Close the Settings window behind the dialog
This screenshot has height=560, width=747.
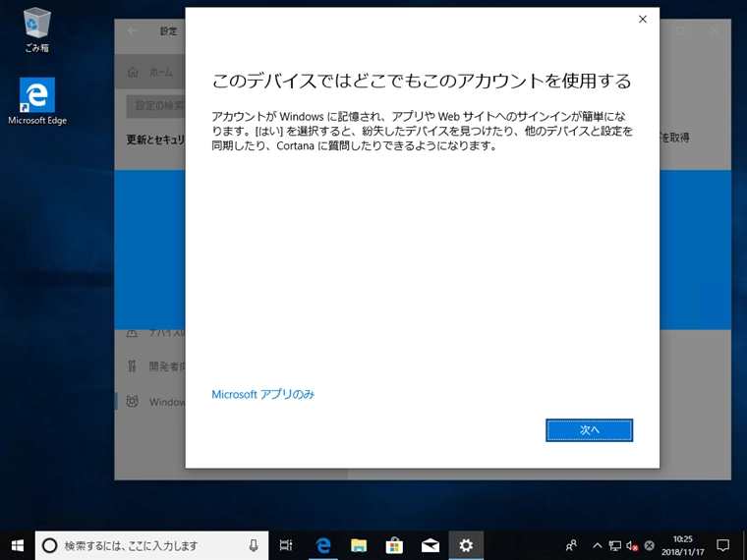(x=715, y=31)
